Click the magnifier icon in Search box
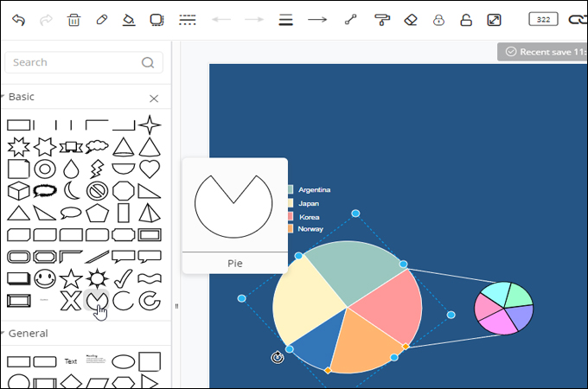 click(x=148, y=62)
